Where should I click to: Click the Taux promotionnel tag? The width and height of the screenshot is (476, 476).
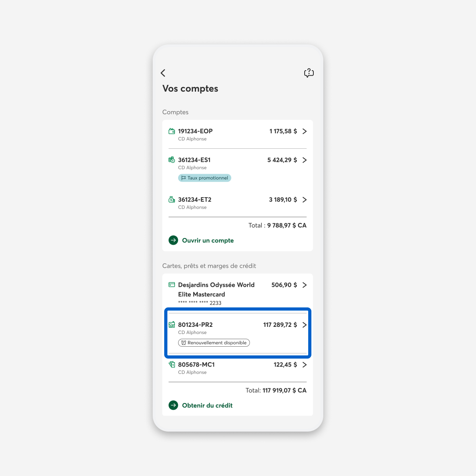[x=205, y=178]
